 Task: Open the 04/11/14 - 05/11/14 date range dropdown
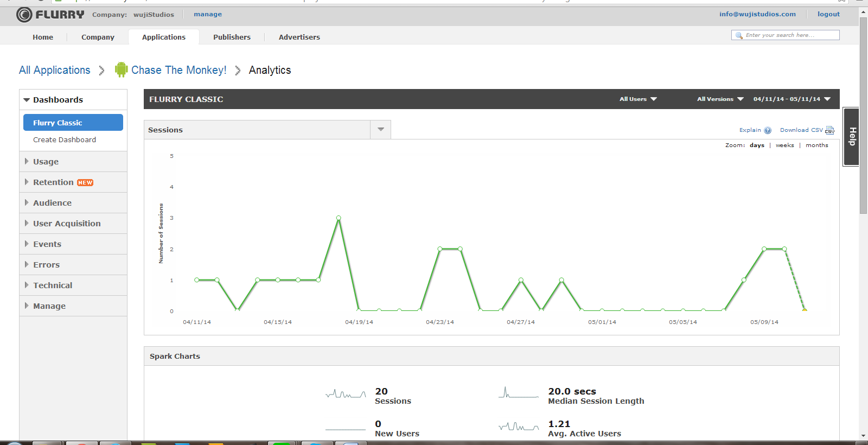(792, 99)
